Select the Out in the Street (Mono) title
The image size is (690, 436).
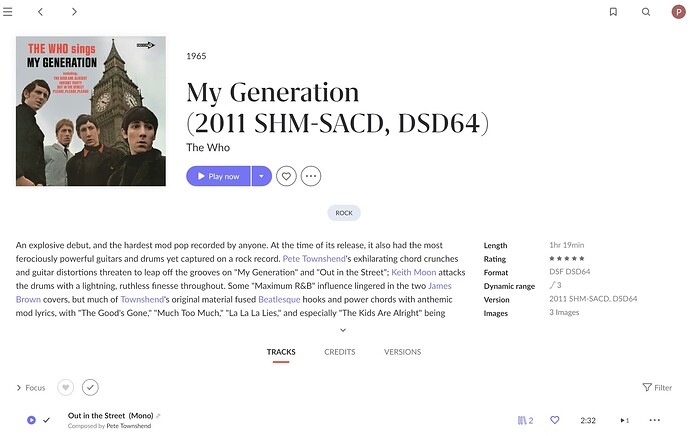[110, 415]
